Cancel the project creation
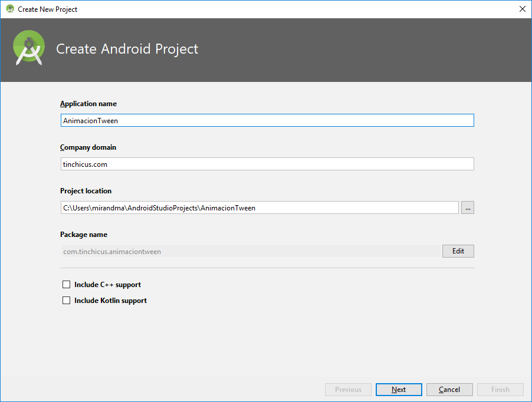The width and height of the screenshot is (532, 402). 449,389
